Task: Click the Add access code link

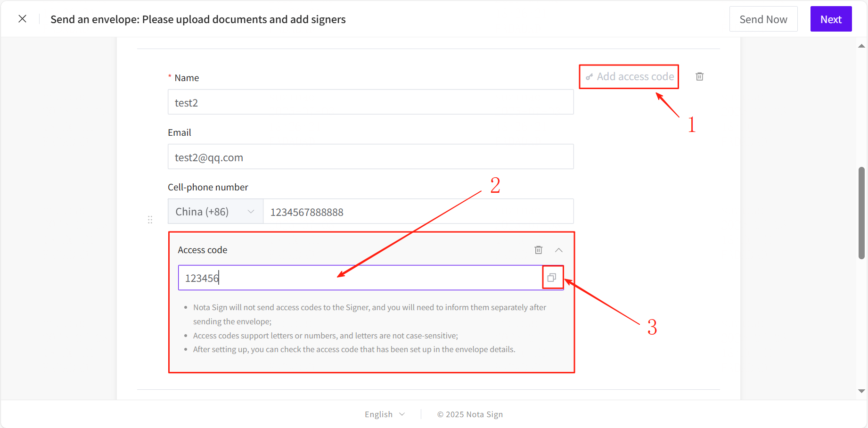Action: (635, 76)
